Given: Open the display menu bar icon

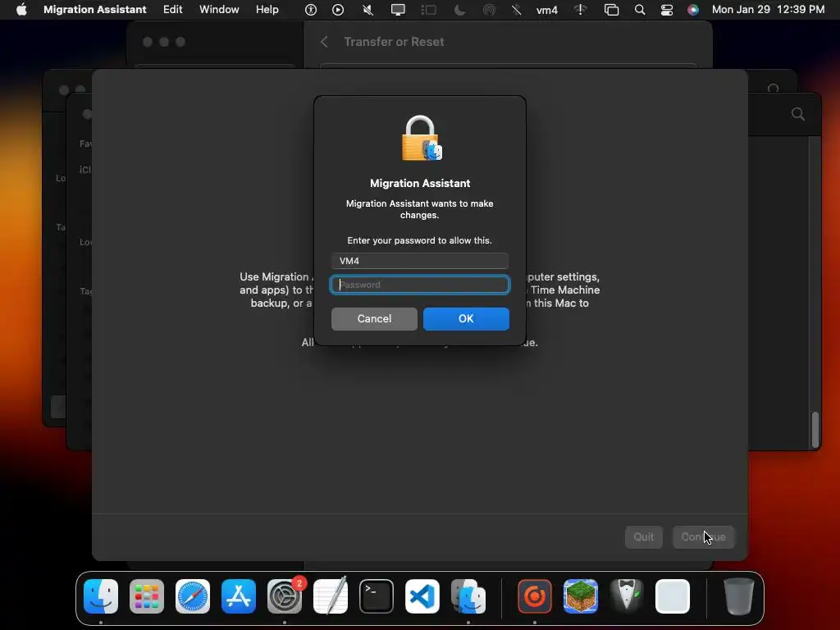Looking at the screenshot, I should pyautogui.click(x=398, y=10).
